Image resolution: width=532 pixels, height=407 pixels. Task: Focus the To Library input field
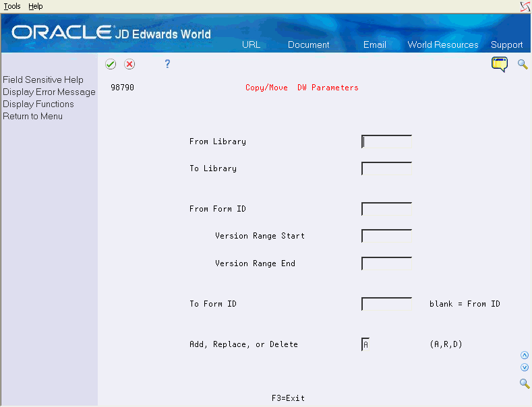click(386, 168)
